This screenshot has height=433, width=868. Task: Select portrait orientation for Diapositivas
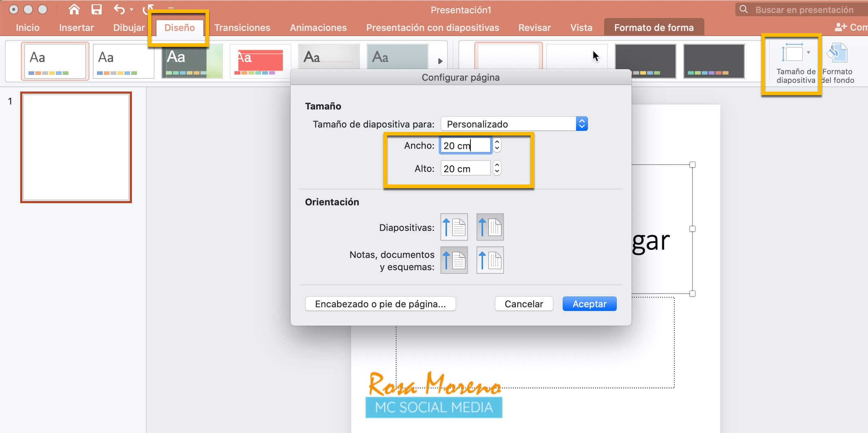click(454, 227)
